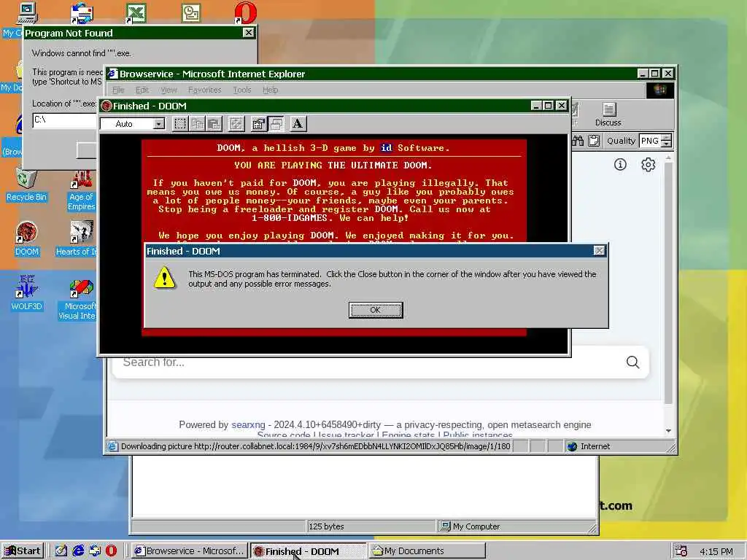Open the Auto font size dropdown in DOOM window
Image resolution: width=747 pixels, height=560 pixels.
158,124
